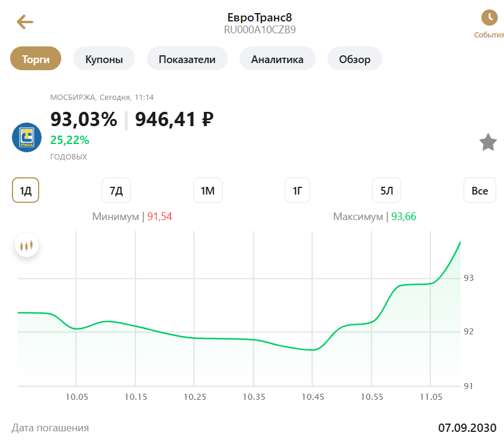Click the price line peak on chart
The width and height of the screenshot is (504, 442).
click(x=459, y=243)
